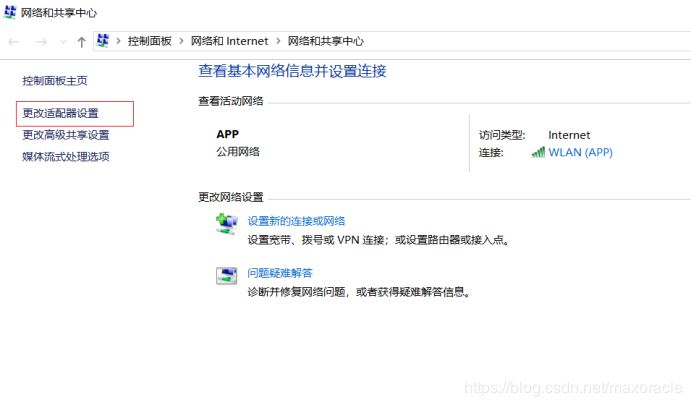Select the 控制面板 breadcrumb item
The width and height of the screenshot is (692, 406).
[x=149, y=41]
